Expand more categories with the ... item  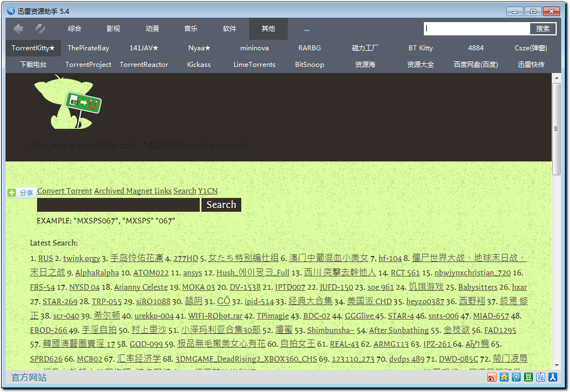tap(307, 29)
